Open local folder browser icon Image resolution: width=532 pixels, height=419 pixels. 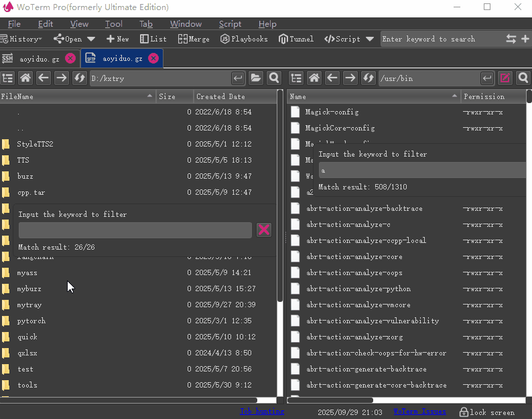[256, 78]
